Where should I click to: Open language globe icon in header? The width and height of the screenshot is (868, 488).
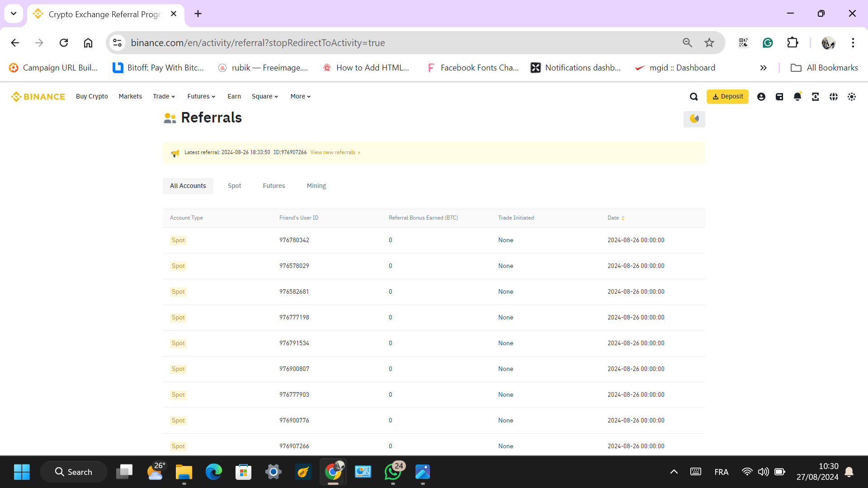833,97
